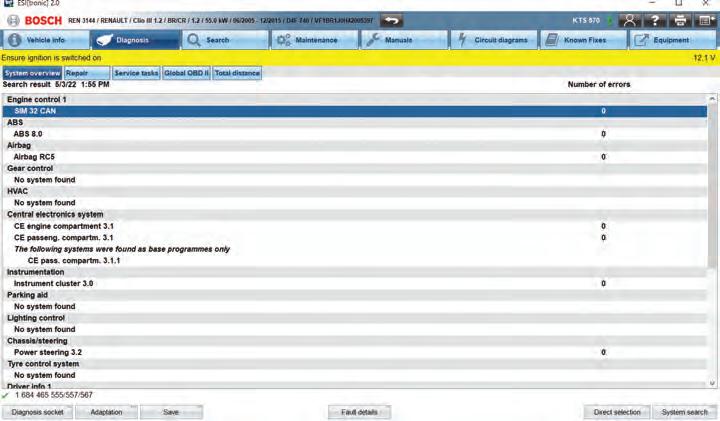Screen dimensions: 720x421
Task: Open the Circuit diagrams tab
Action: 494,40
